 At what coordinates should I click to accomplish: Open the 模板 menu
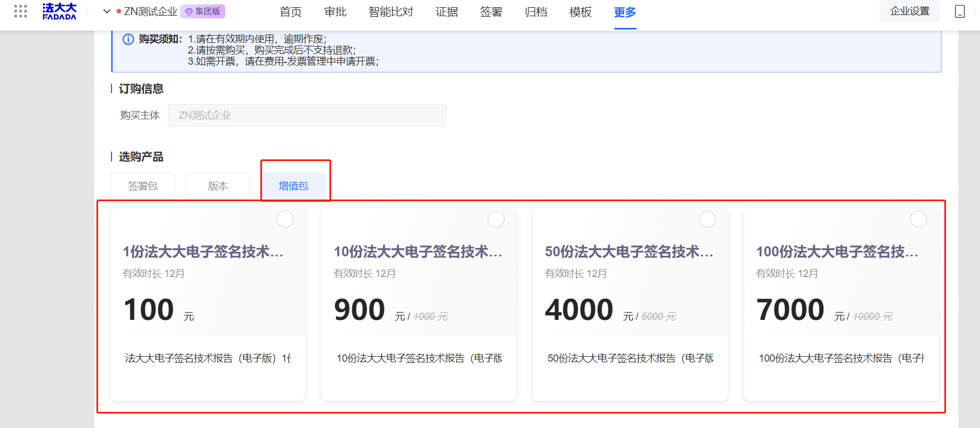[x=580, y=12]
